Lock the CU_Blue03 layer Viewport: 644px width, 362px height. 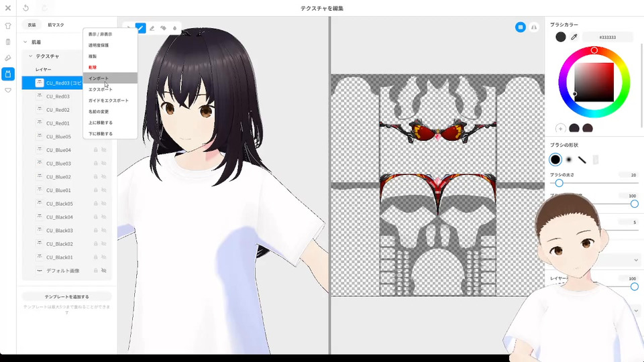pos(96,164)
